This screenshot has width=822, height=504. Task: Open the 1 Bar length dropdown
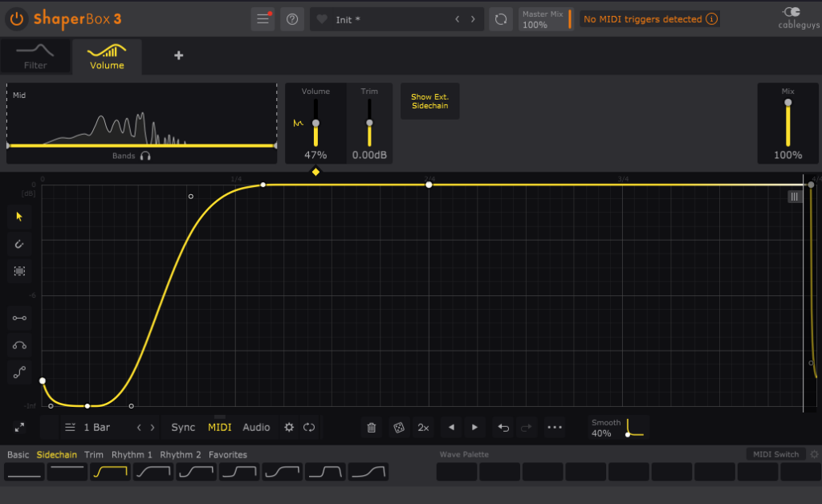(96, 428)
